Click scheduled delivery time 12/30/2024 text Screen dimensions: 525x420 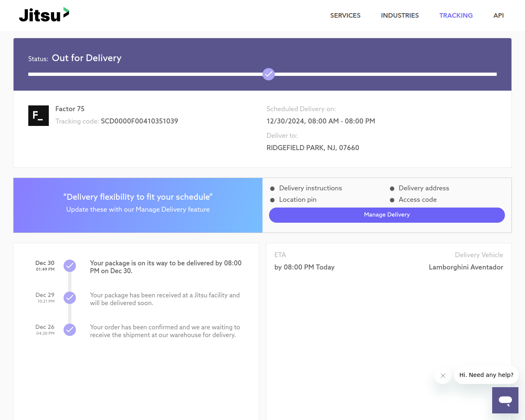[x=321, y=121]
